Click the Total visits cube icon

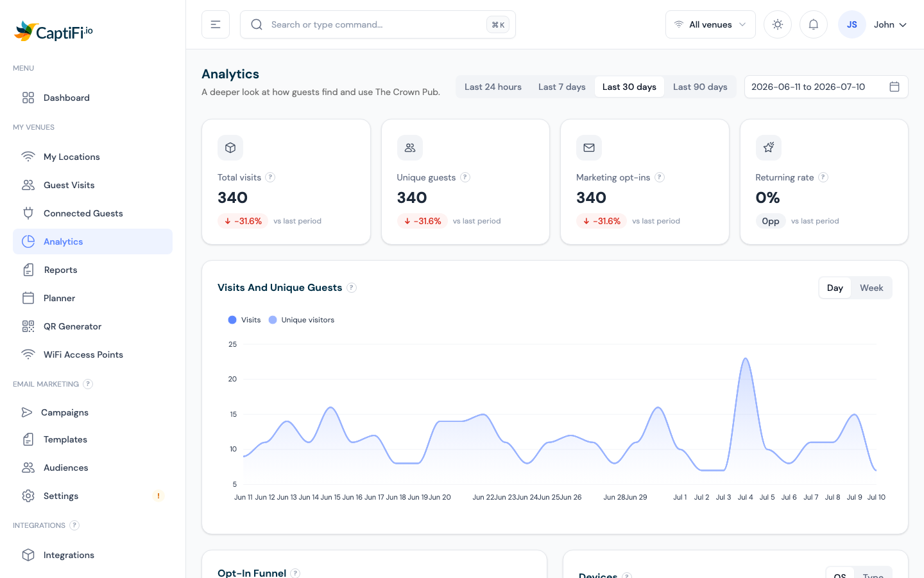pyautogui.click(x=230, y=148)
